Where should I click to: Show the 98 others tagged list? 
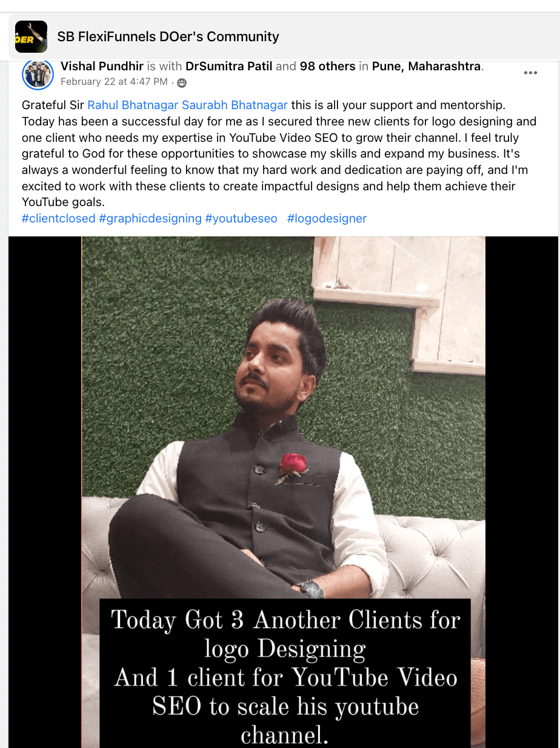click(x=327, y=66)
